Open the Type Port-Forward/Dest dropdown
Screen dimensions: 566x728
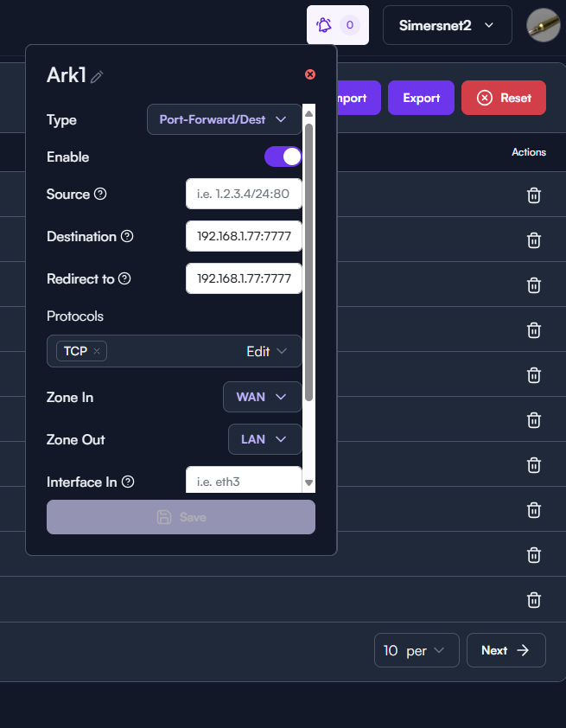[225, 119]
